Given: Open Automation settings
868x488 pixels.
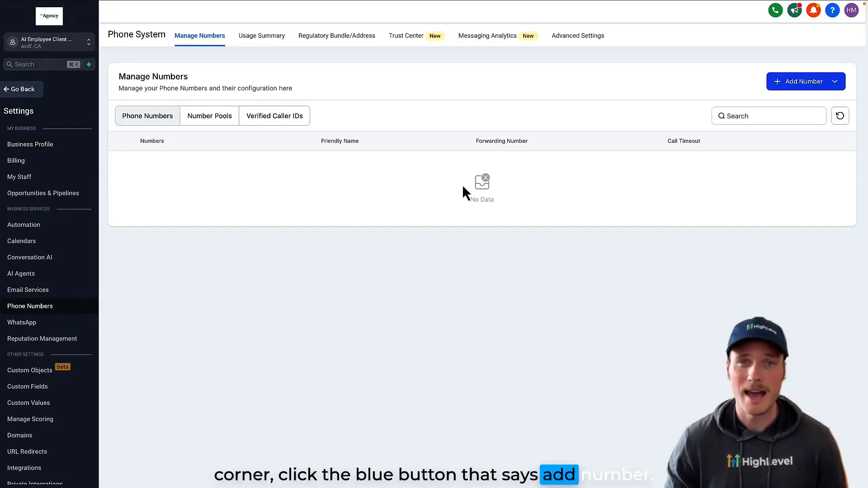Looking at the screenshot, I should click(x=24, y=225).
